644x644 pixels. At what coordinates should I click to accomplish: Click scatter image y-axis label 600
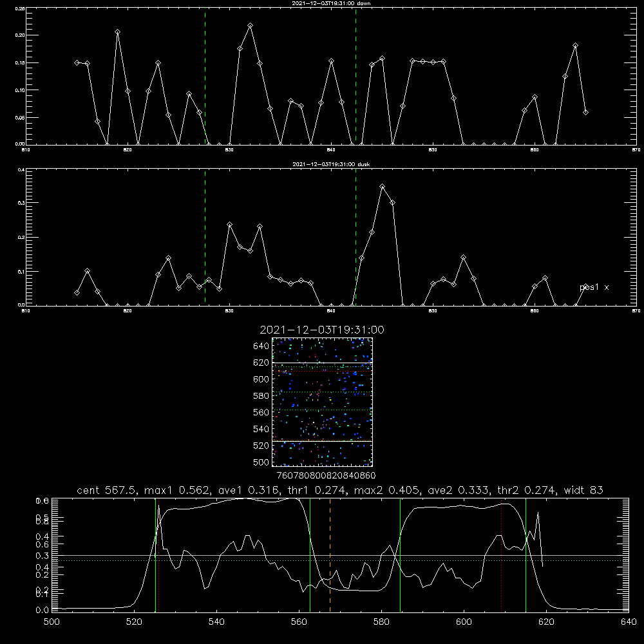coord(261,379)
